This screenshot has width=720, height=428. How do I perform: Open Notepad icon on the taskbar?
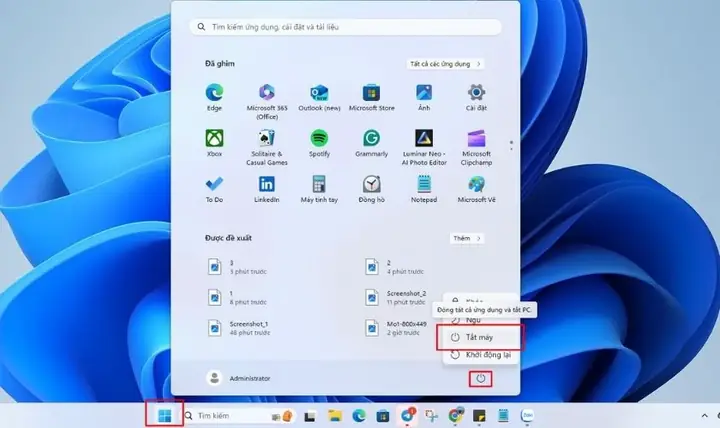[x=503, y=416]
